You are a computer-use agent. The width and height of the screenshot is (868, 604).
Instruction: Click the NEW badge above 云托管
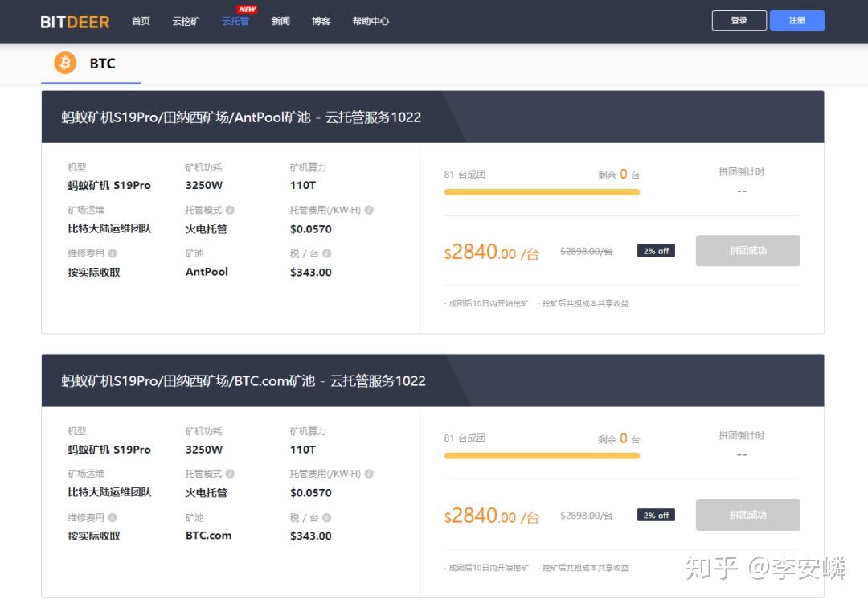pos(246,10)
